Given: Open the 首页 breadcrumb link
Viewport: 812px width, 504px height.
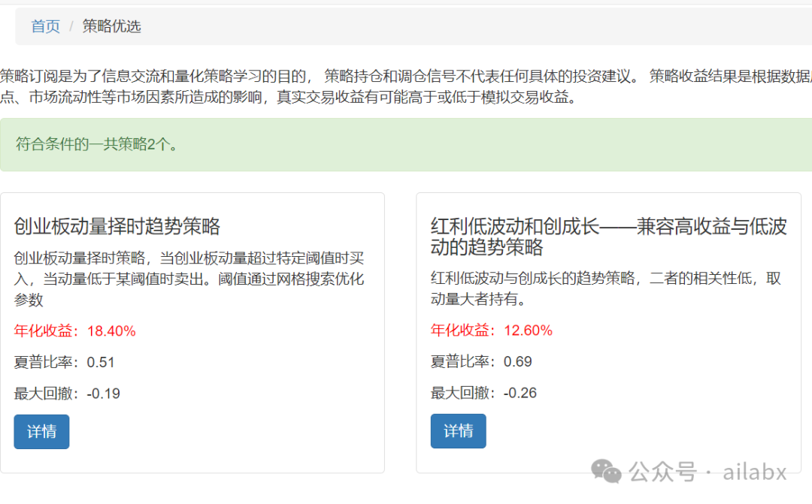Looking at the screenshot, I should click(44, 26).
